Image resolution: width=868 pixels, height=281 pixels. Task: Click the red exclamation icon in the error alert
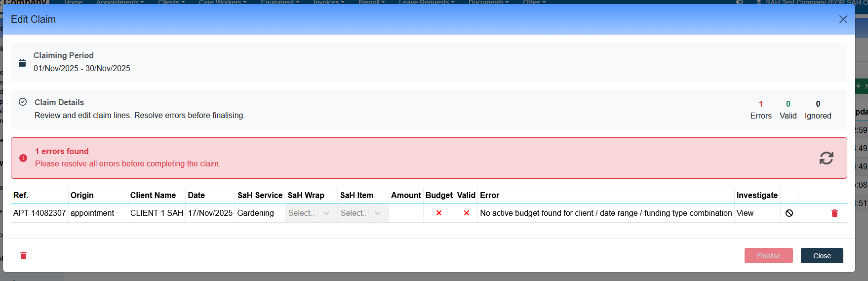click(23, 158)
